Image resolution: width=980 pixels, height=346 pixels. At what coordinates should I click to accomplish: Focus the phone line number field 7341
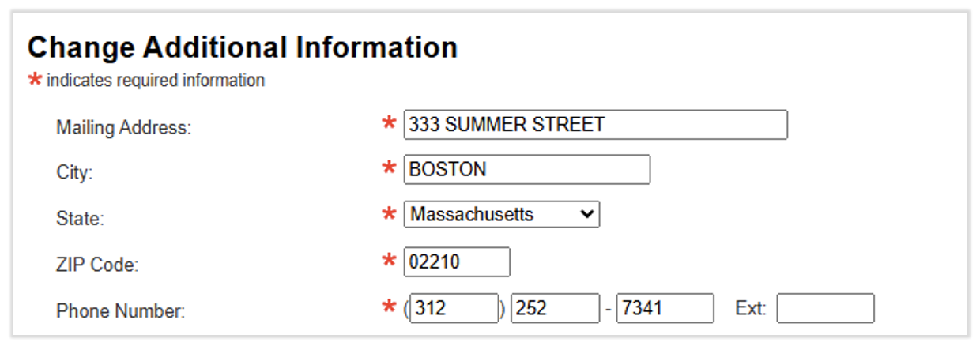[x=665, y=308]
